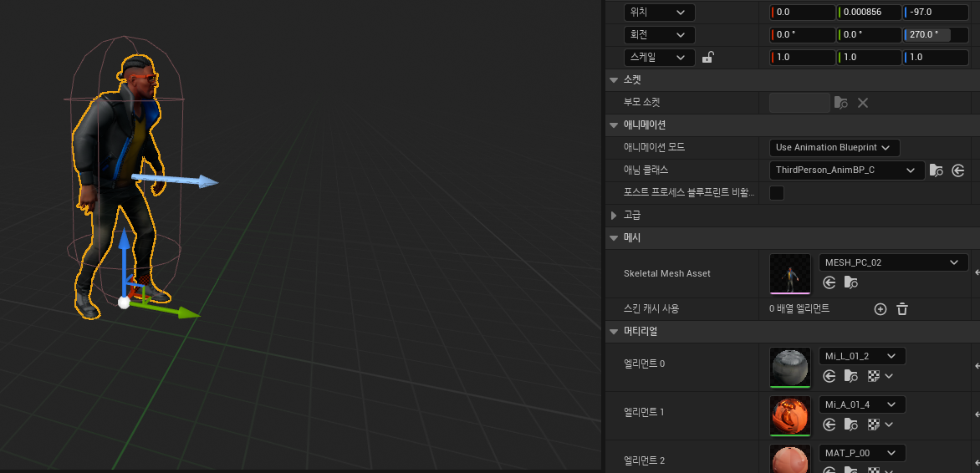This screenshot has height=473, width=980.
Task: Click scale Y field 1.0
Action: click(x=870, y=58)
